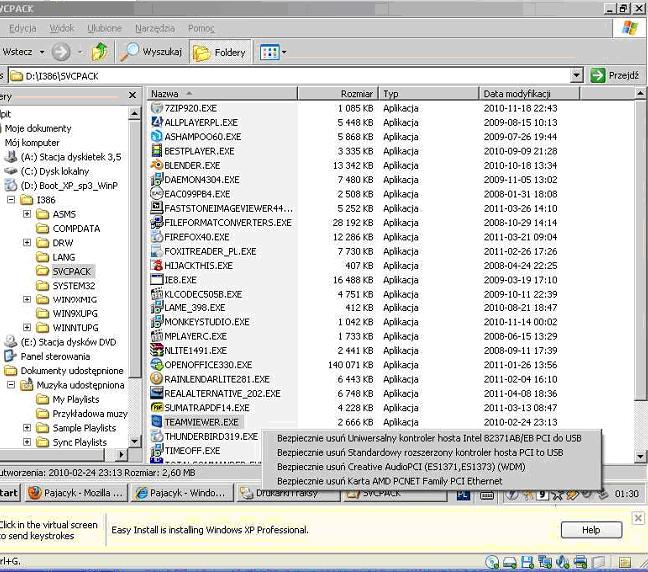Viewport: 648px width, 572px height.
Task: Select the SYSTEM32 folder in tree
Action: click(74, 286)
